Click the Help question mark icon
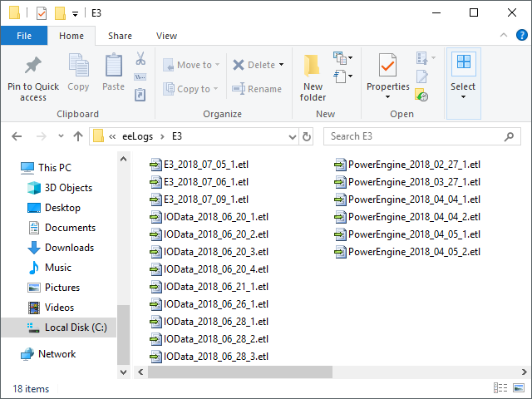 (x=523, y=35)
